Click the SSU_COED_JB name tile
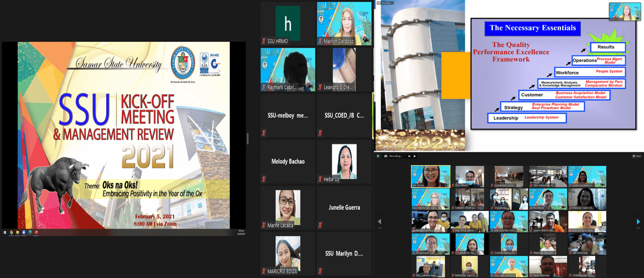This screenshot has width=644, height=278. pyautogui.click(x=344, y=115)
